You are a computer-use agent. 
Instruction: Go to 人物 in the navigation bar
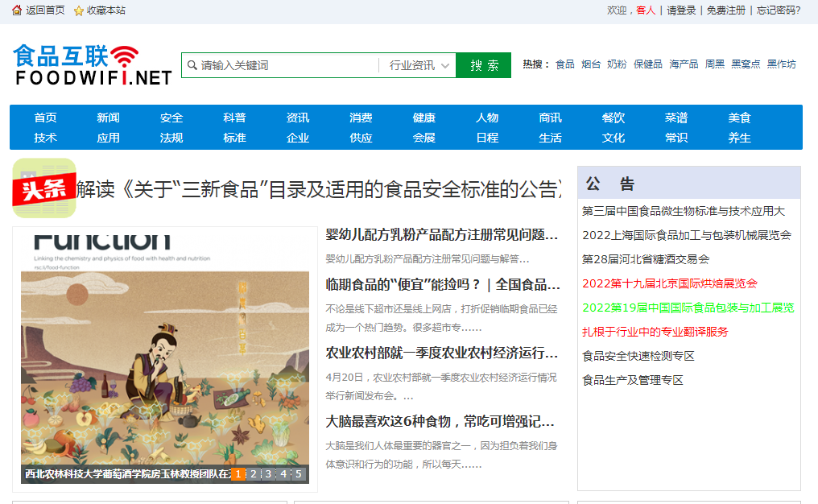click(x=487, y=118)
